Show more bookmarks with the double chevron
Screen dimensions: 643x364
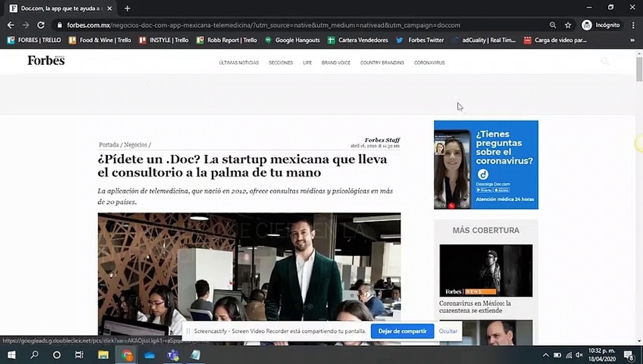[x=632, y=40]
